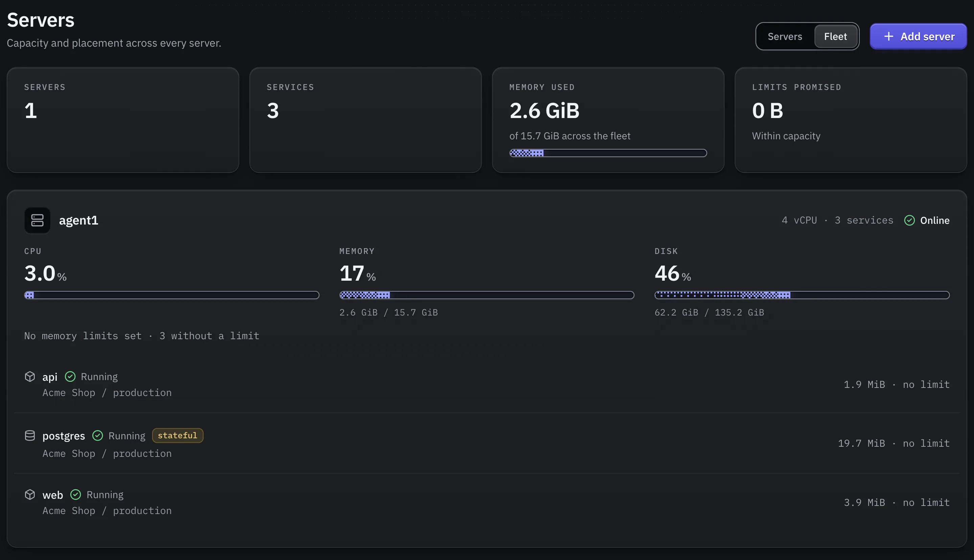Viewport: 974px width, 560px height.
Task: Click the web service cube icon
Action: pyautogui.click(x=30, y=495)
